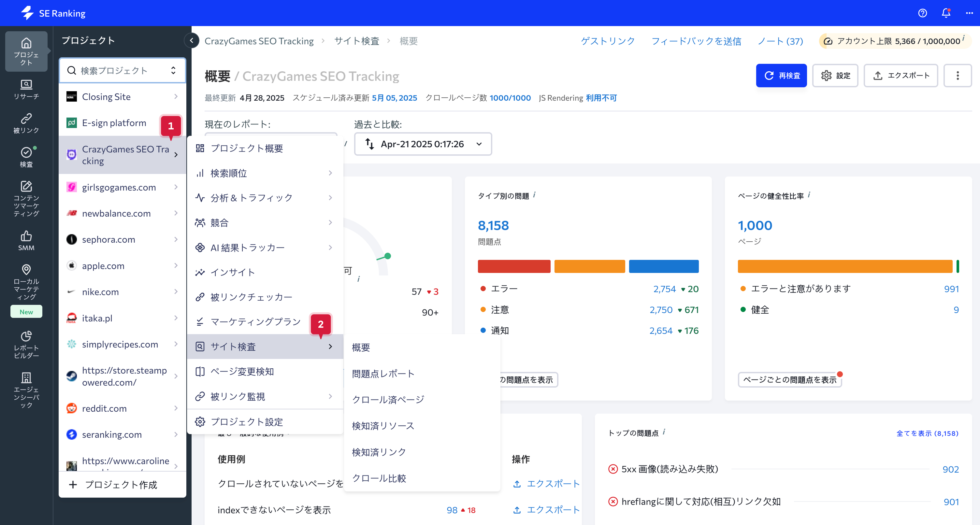Focus the 検索プロジェクト search field
This screenshot has height=525, width=980.
click(x=122, y=70)
